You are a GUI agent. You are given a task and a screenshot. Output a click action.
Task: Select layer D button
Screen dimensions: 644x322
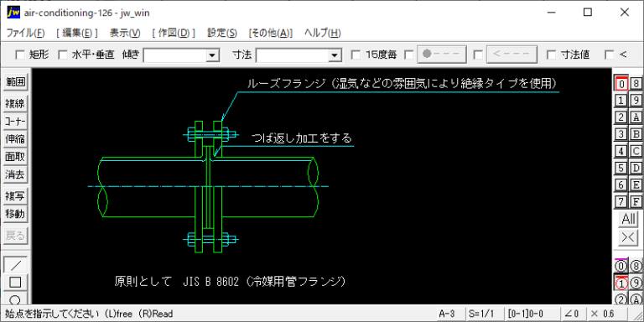coord(636,168)
